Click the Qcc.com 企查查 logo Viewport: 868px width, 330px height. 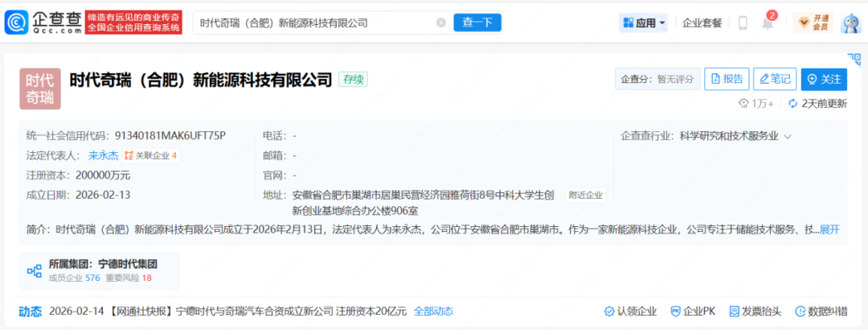pos(43,23)
